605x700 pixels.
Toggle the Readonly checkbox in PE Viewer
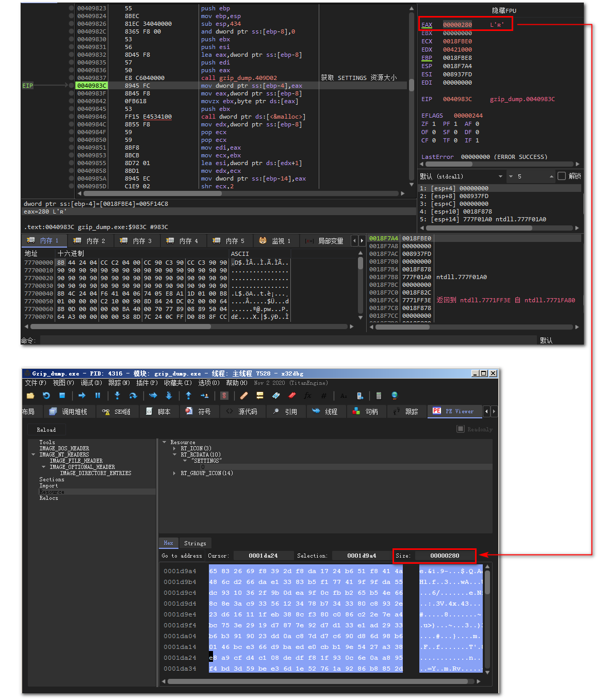pyautogui.click(x=460, y=429)
